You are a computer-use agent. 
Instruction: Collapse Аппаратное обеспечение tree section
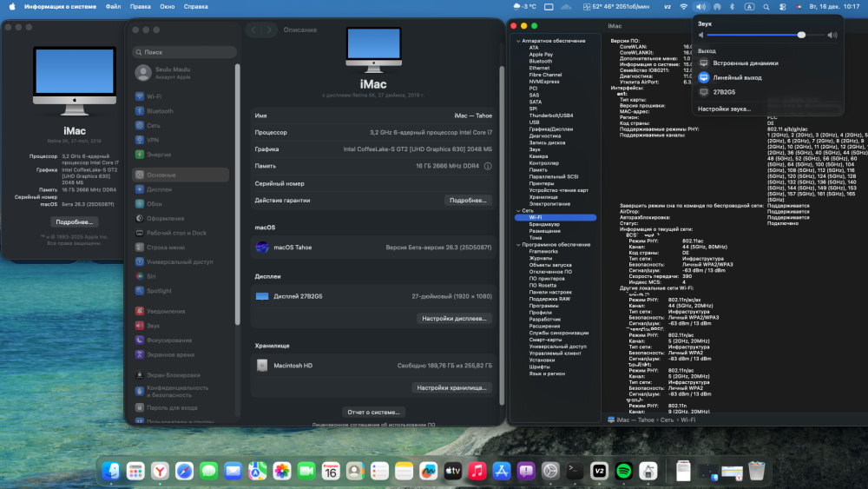coord(518,41)
